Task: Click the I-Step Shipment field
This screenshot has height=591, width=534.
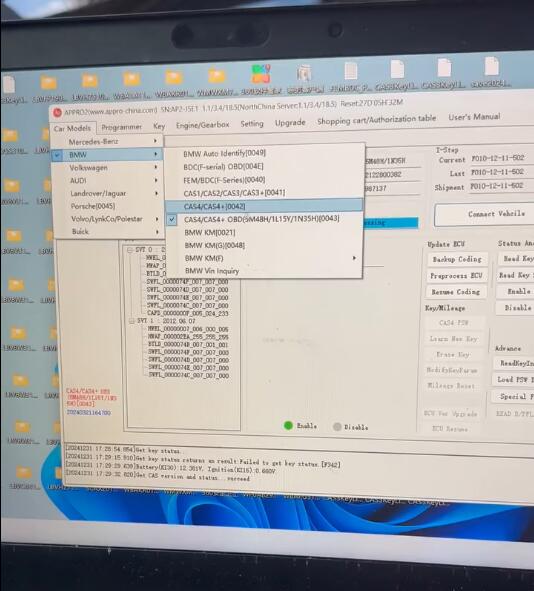Action: point(501,186)
